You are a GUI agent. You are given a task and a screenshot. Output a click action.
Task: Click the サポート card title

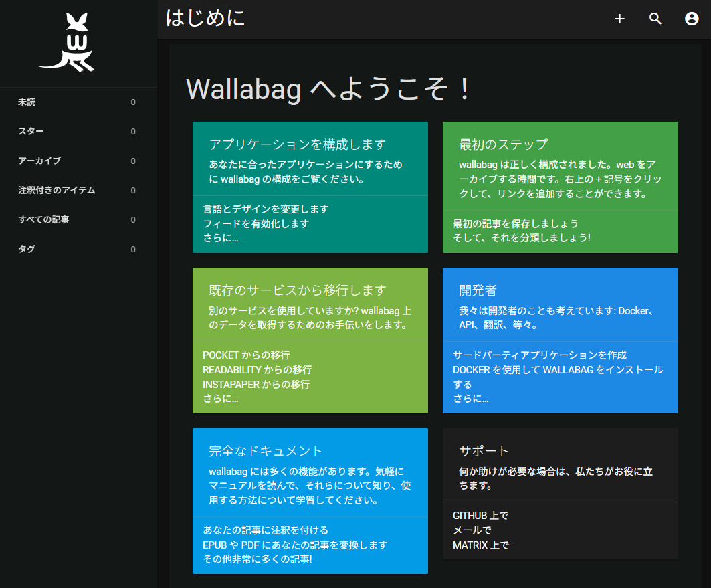[484, 451]
